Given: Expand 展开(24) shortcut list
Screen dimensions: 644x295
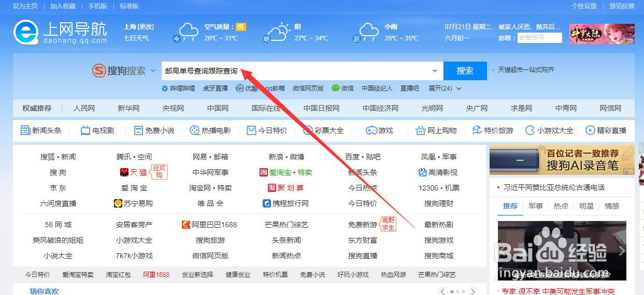Looking at the screenshot, I should click(x=445, y=89).
